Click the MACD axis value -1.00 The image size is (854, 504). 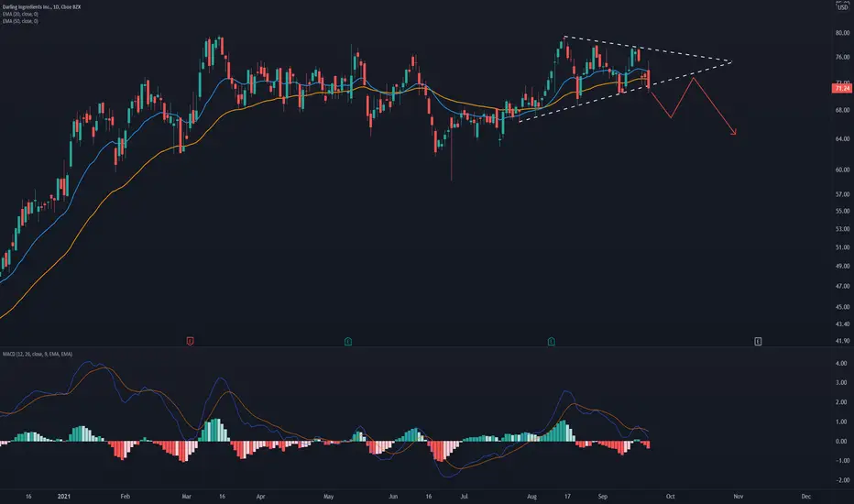(841, 460)
